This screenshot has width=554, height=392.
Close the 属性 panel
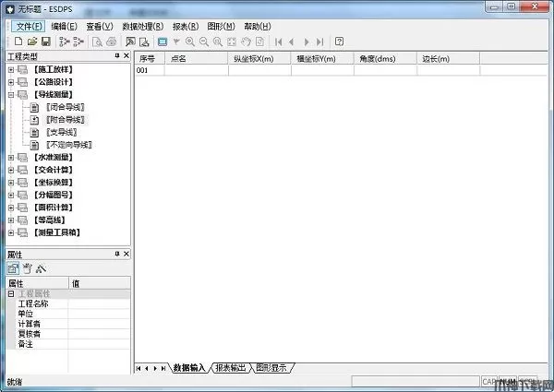(126, 254)
